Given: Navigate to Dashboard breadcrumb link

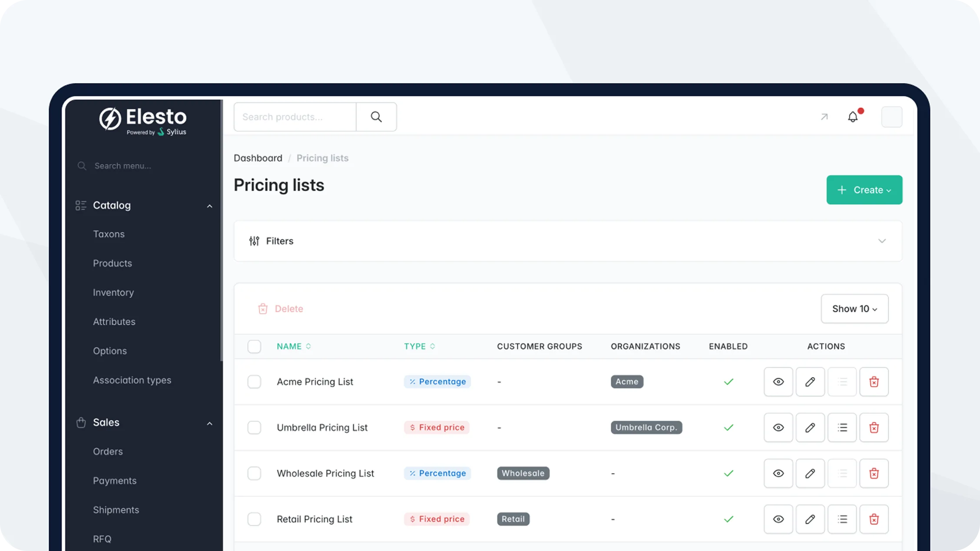Looking at the screenshot, I should pos(258,158).
